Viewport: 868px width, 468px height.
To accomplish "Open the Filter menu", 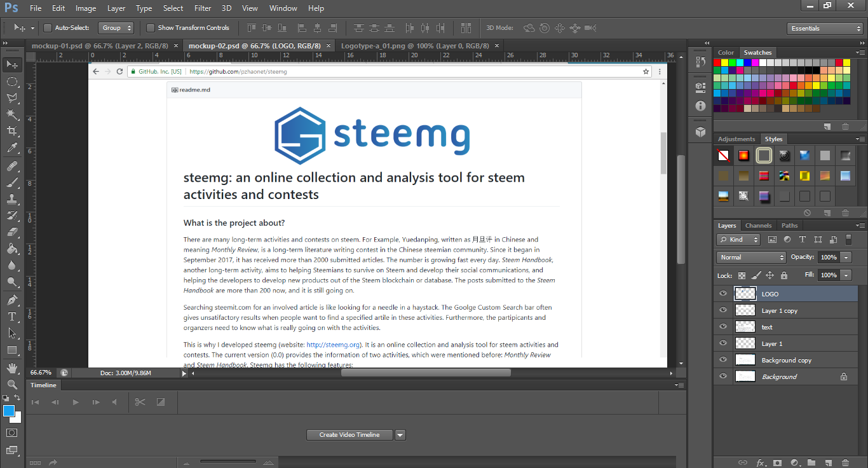I will tap(203, 8).
